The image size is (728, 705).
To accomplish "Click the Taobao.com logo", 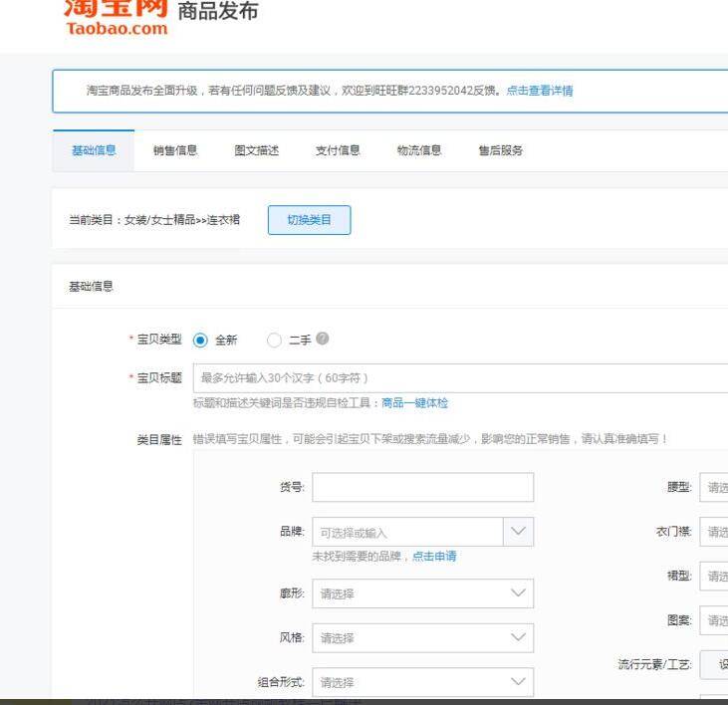I will [x=117, y=18].
